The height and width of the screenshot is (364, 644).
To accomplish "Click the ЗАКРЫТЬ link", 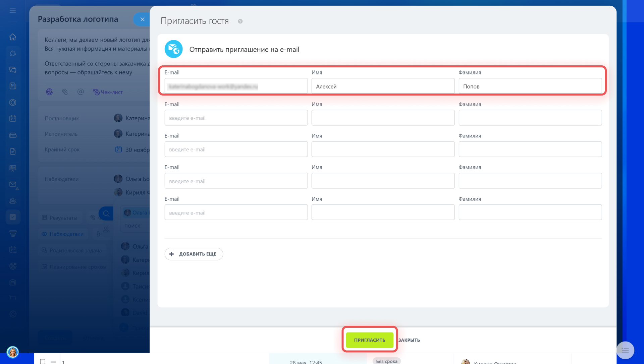I will (x=409, y=340).
